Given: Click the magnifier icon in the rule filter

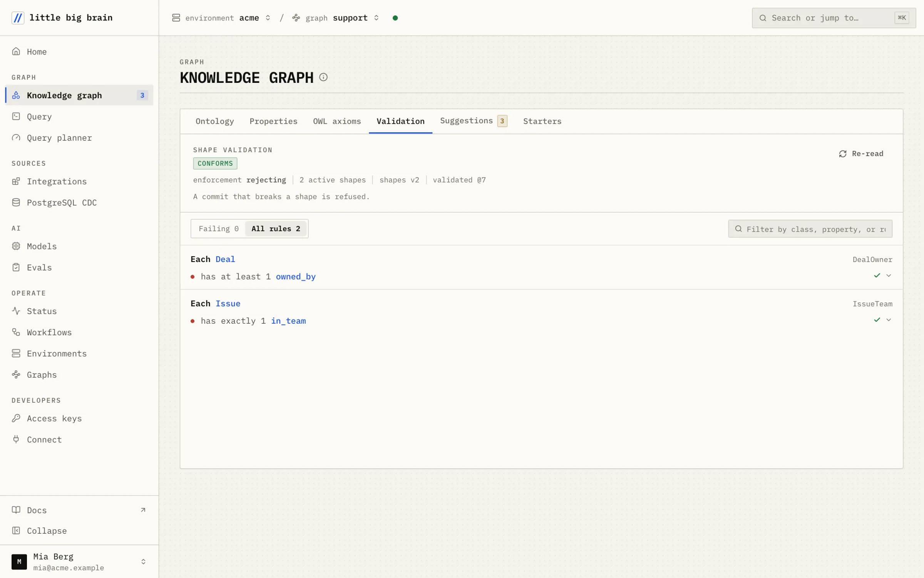Looking at the screenshot, I should pos(738,229).
